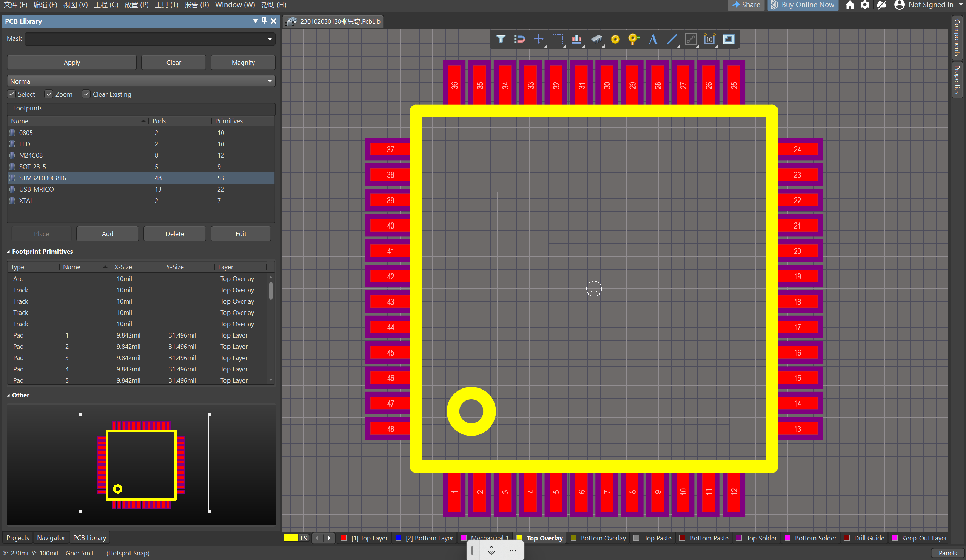Click the align objects tool icon

pos(576,39)
